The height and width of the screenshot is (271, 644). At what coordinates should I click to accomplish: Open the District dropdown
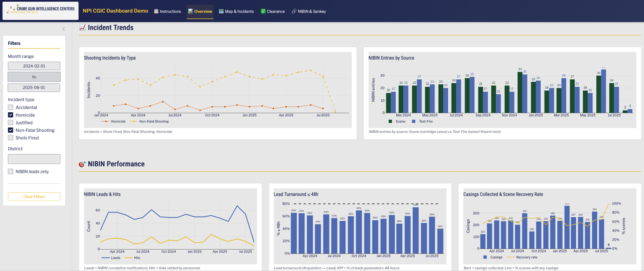[34, 159]
